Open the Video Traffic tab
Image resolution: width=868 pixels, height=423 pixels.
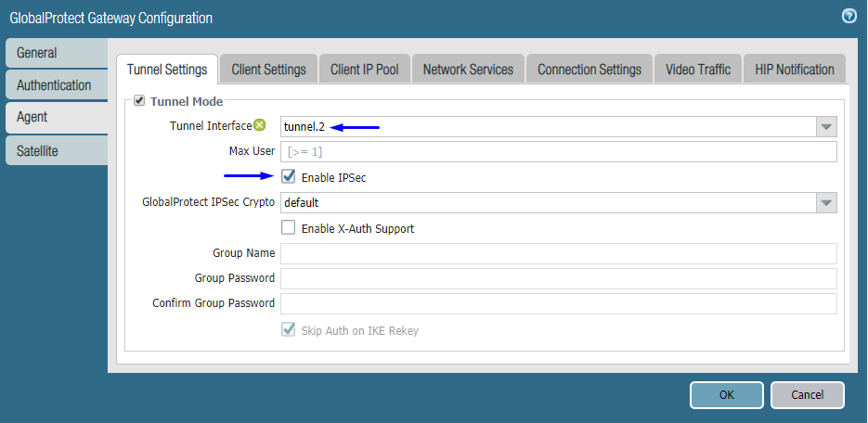click(697, 70)
